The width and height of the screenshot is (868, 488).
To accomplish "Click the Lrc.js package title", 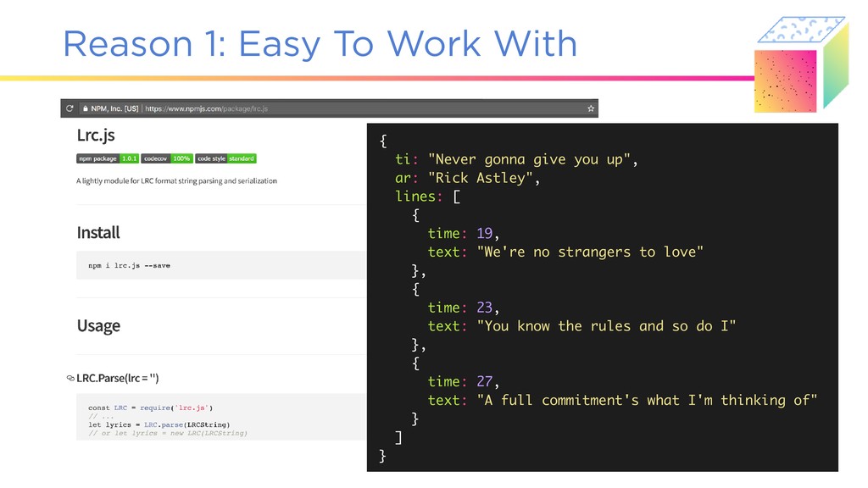I will [96, 136].
